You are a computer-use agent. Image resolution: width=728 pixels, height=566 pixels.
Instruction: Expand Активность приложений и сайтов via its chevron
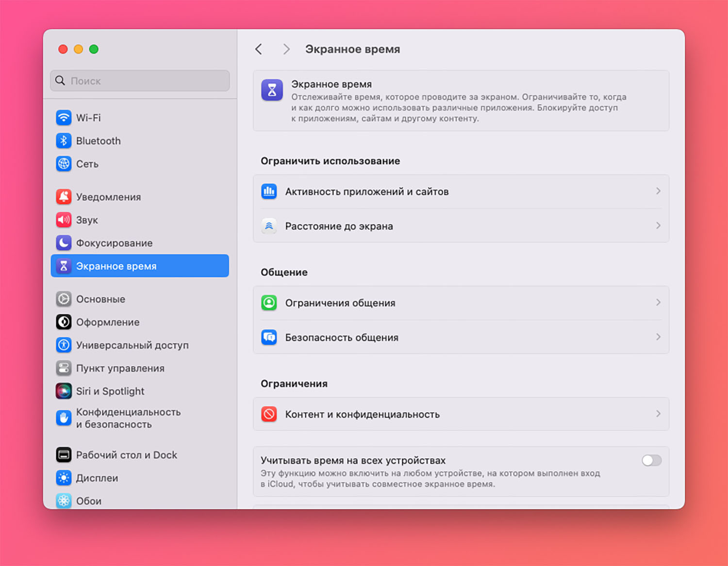[x=658, y=191]
